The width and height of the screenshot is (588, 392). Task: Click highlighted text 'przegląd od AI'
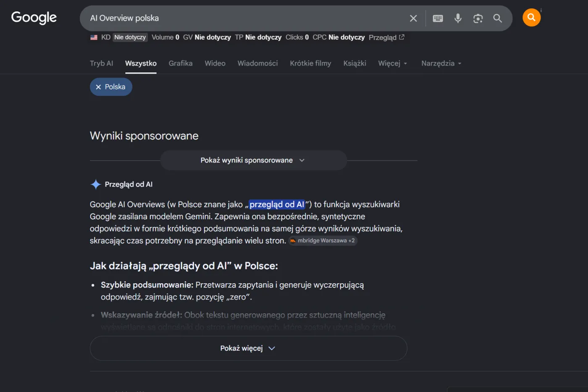click(277, 205)
